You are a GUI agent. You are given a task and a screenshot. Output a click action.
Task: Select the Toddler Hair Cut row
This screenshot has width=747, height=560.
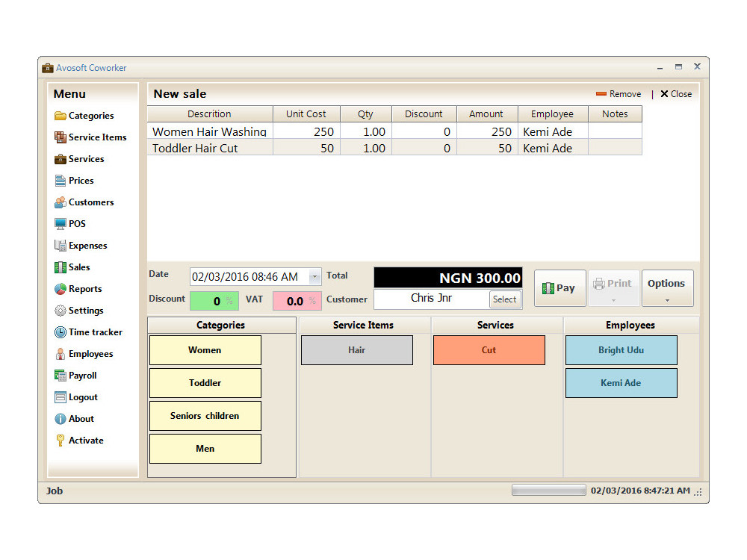[394, 148]
